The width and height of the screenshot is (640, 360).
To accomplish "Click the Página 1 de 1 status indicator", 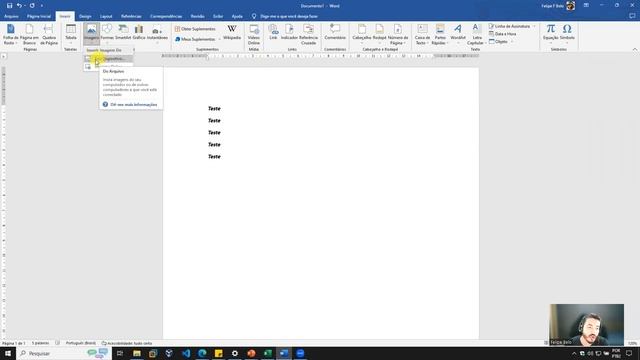I will (x=14, y=343).
